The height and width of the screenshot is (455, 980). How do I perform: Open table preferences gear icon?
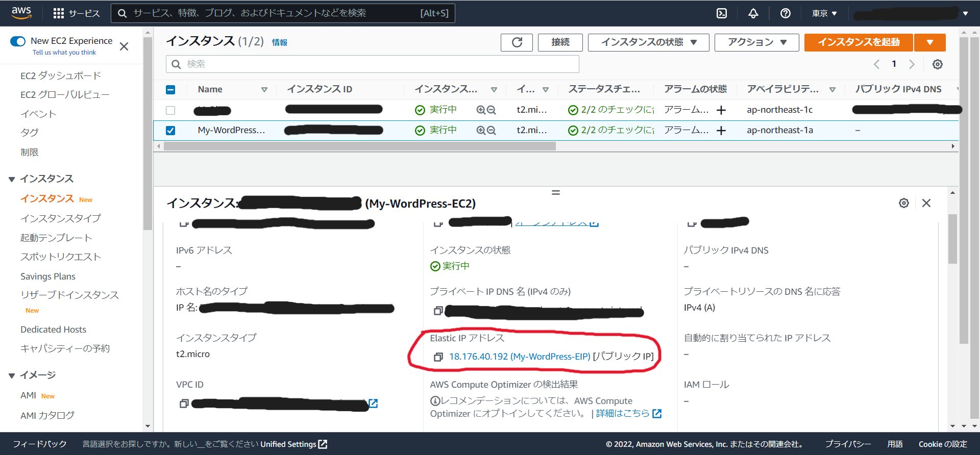tap(938, 64)
